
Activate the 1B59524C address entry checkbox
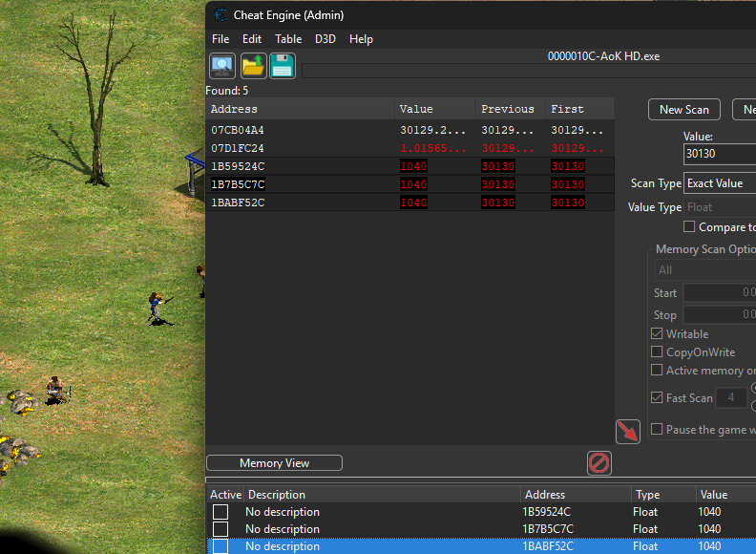click(x=220, y=512)
